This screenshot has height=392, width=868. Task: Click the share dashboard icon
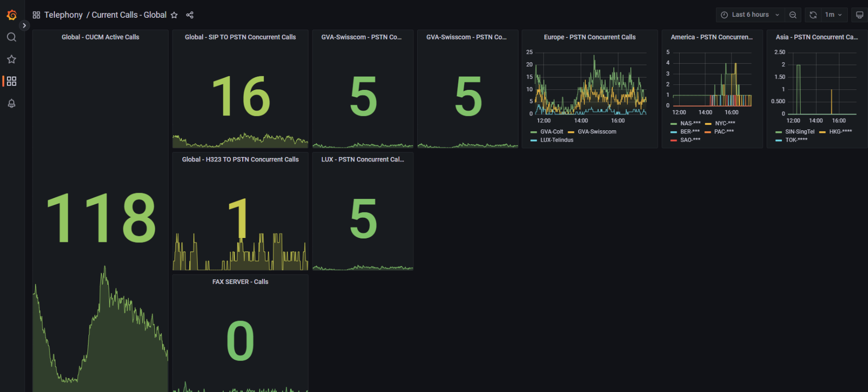pos(190,15)
